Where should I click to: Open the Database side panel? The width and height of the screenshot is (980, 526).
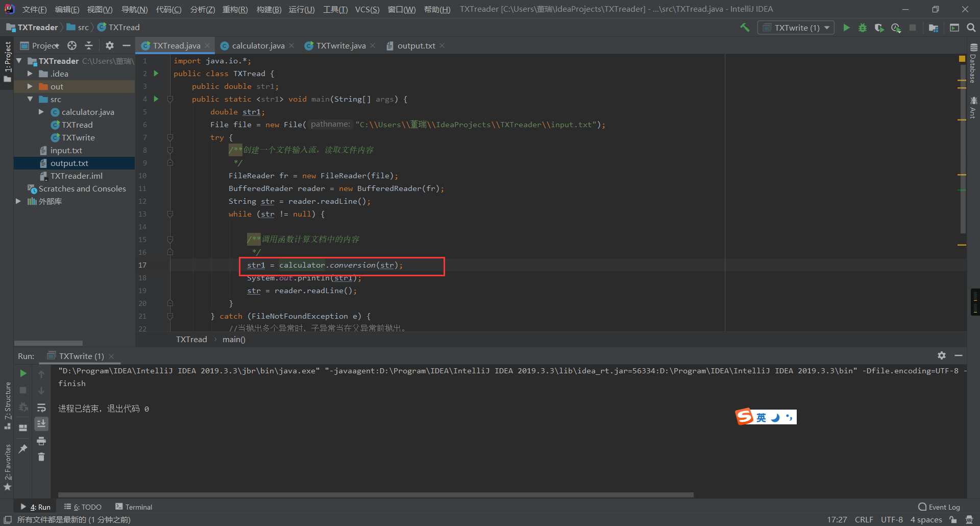pyautogui.click(x=973, y=63)
